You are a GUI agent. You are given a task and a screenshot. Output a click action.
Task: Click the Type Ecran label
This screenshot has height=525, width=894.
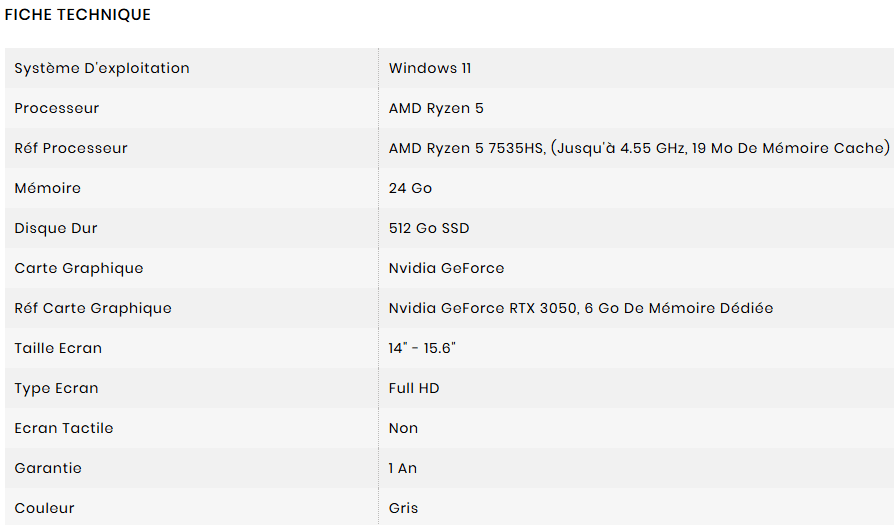click(56, 388)
